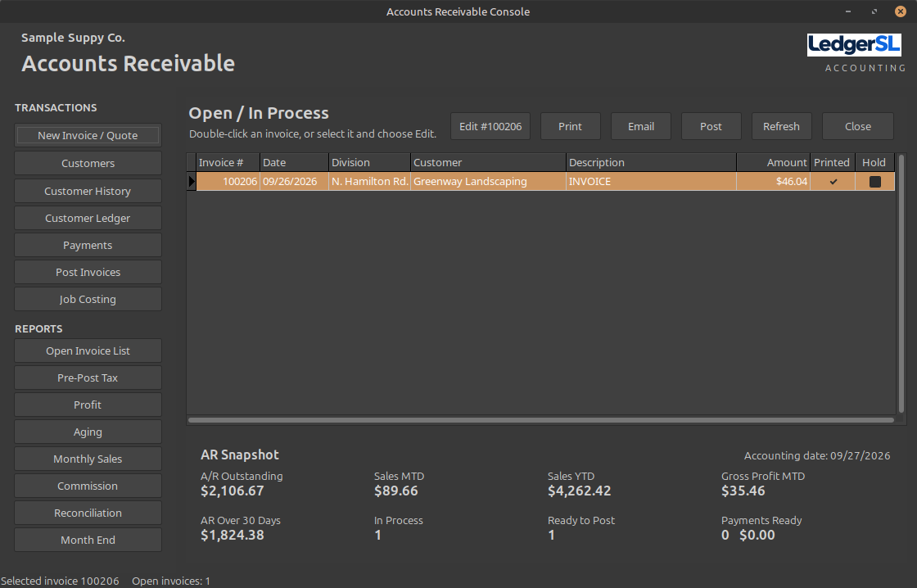Image resolution: width=917 pixels, height=588 pixels.
Task: Click the Gross Profit MTD value $35.46
Action: pos(743,491)
